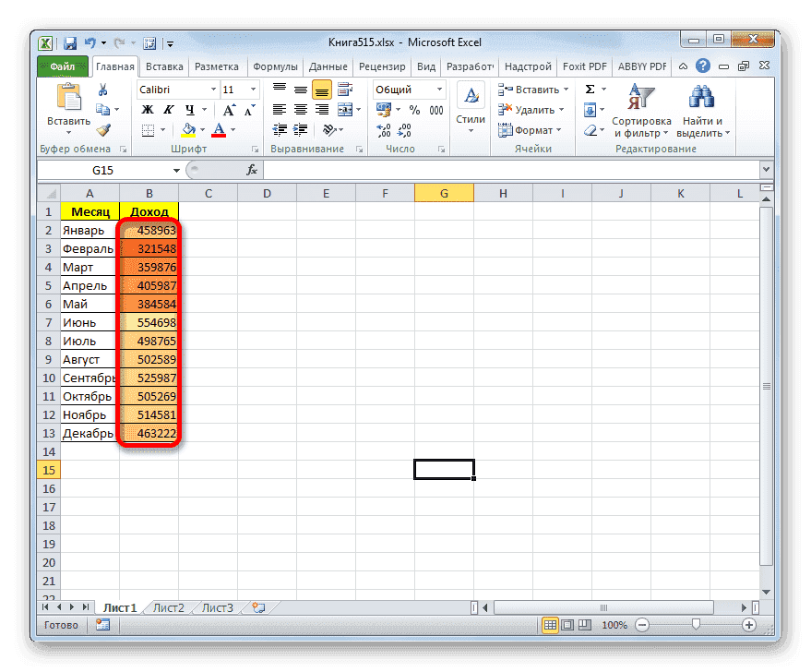Image resolution: width=811 pixels, height=672 pixels.
Task: Open the font size dropdown
Action: pyautogui.click(x=253, y=90)
